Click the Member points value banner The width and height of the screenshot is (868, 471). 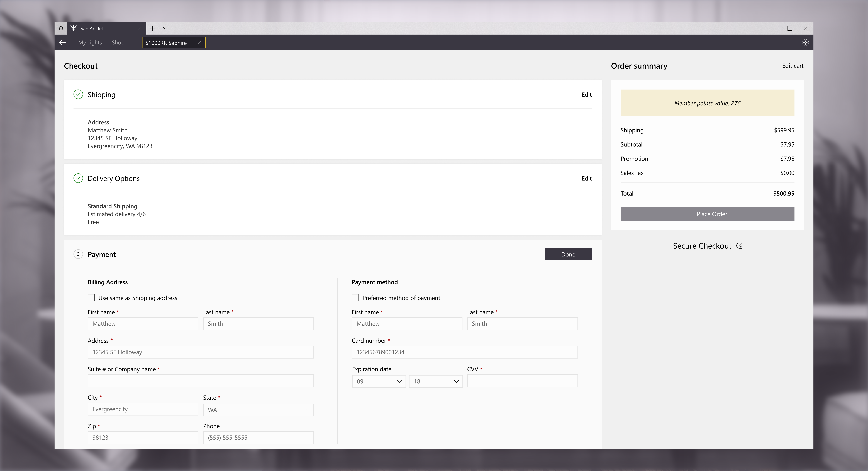tap(707, 103)
